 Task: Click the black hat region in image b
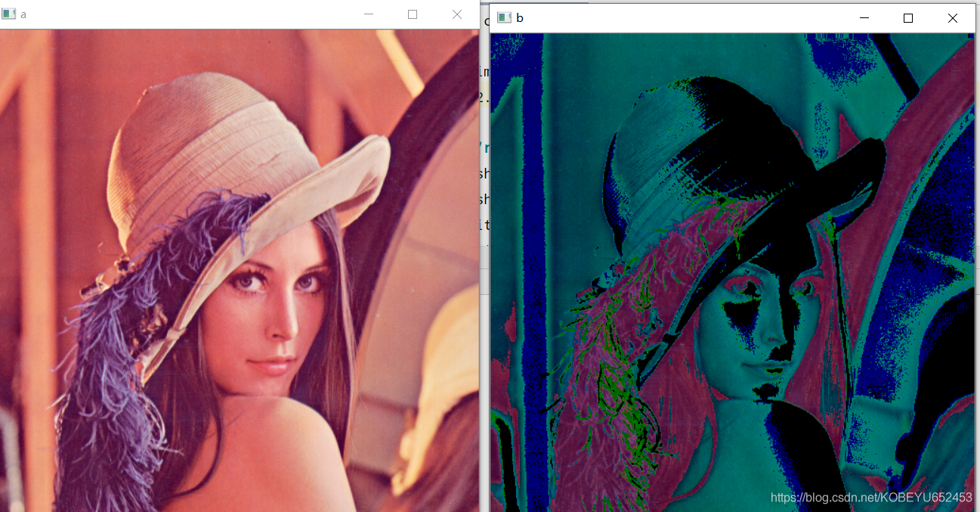coord(756,166)
